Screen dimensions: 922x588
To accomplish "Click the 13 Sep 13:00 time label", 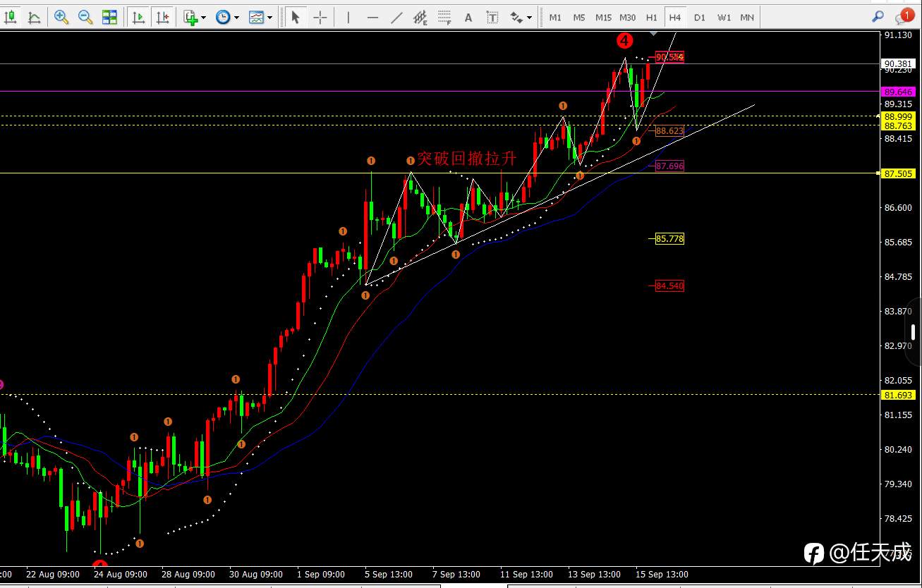I will click(594, 574).
